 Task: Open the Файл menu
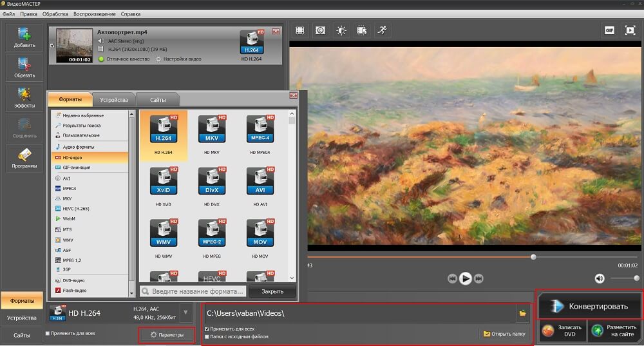(x=8, y=14)
